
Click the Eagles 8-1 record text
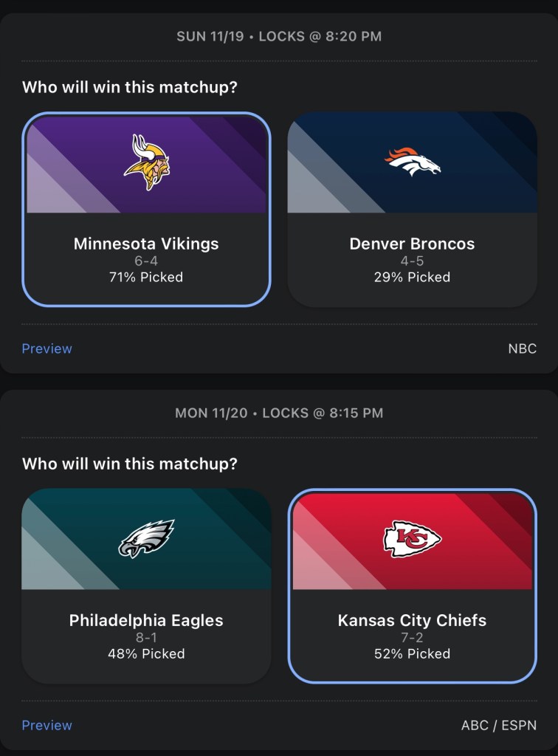tap(146, 638)
